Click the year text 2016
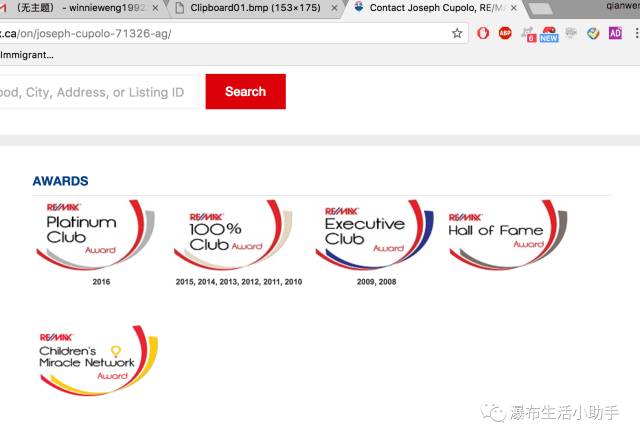This screenshot has height=441, width=640. tap(101, 282)
